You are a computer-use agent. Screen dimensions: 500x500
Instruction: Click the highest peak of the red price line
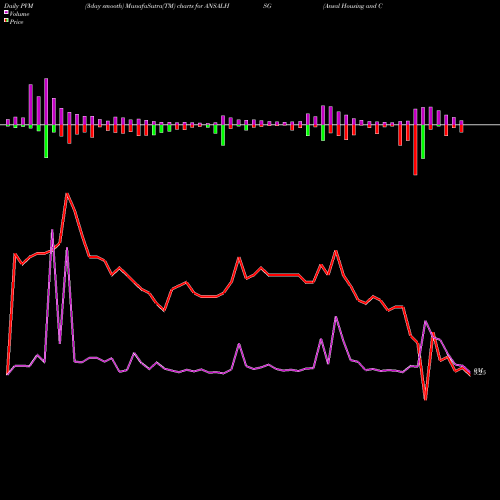point(67,194)
